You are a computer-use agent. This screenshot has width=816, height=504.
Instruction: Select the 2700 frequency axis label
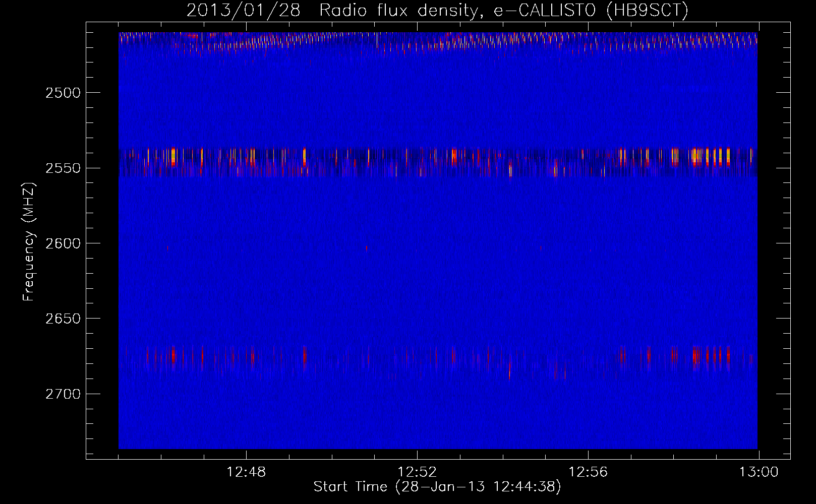coord(63,394)
